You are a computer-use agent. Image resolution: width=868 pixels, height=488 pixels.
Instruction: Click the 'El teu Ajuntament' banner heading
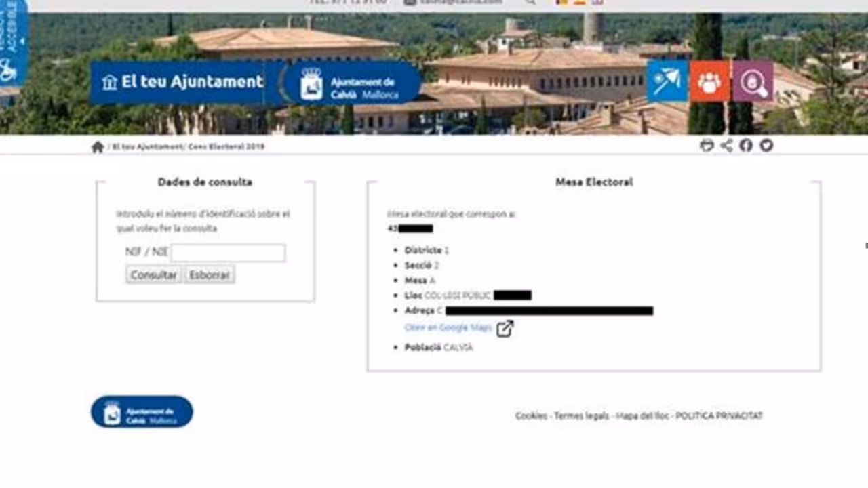(x=183, y=83)
